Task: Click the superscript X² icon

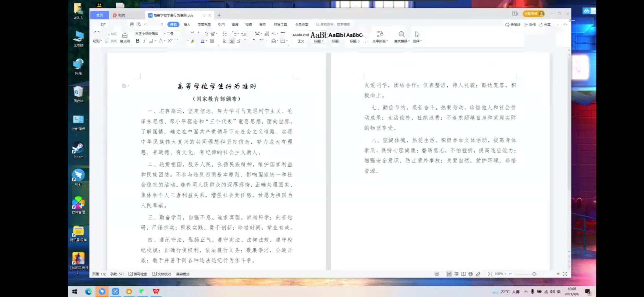Action: 170,41
